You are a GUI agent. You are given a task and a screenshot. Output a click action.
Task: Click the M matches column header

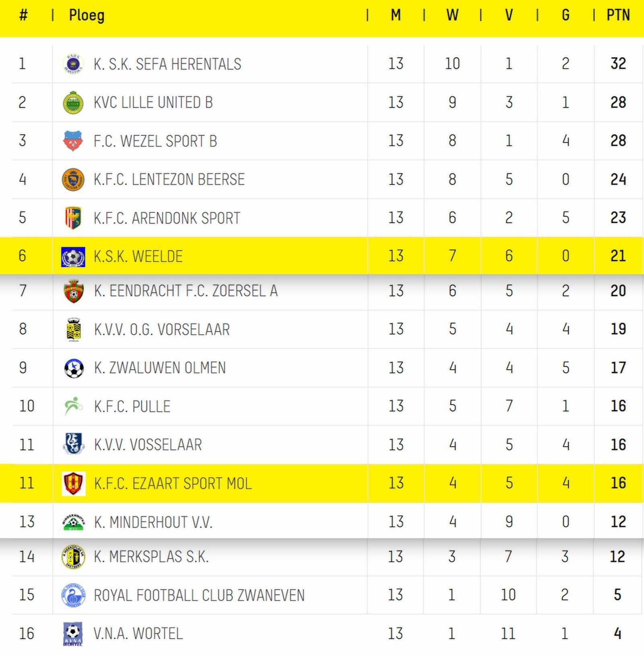(396, 15)
